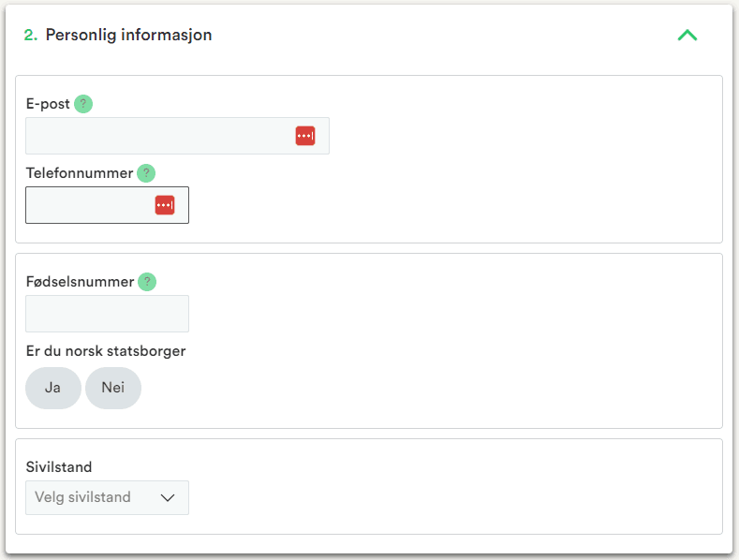Click the Telefonnummer label text

click(x=80, y=173)
